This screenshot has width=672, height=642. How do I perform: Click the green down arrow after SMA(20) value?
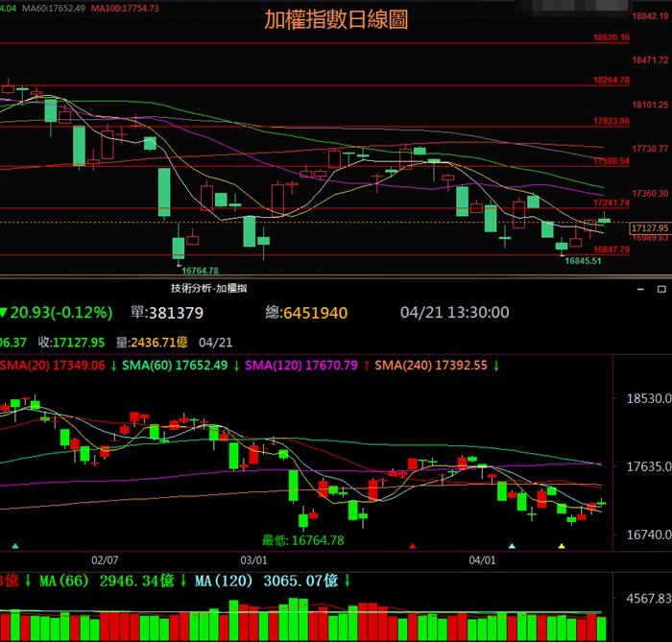coord(112,366)
